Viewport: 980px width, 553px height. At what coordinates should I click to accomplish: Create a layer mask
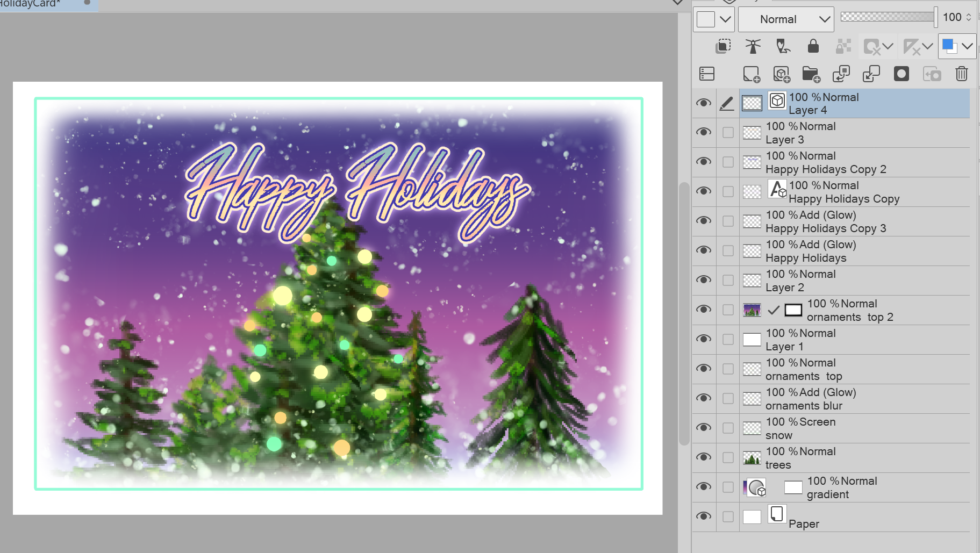902,74
